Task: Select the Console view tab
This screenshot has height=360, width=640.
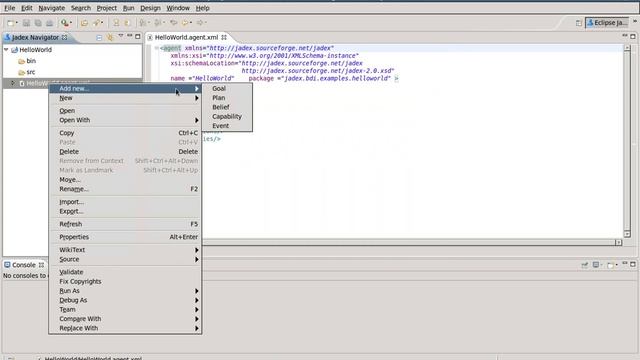Action: [24, 265]
